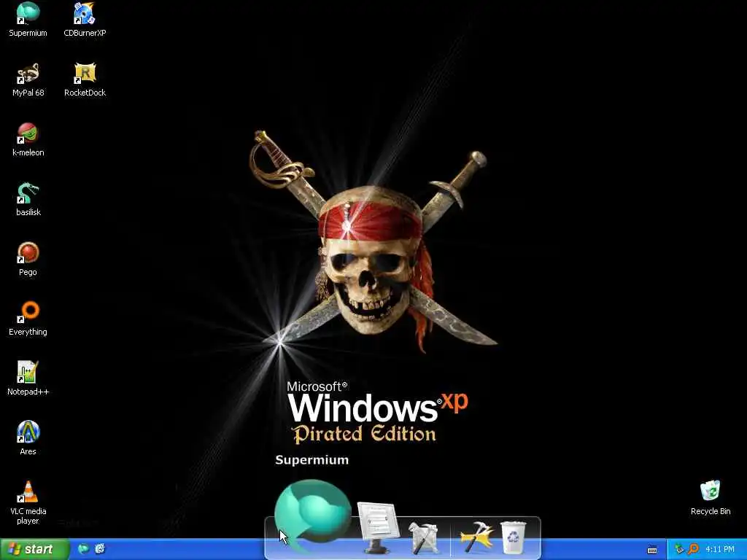Open the basilisk browser shortcut
Image resolution: width=747 pixels, height=560 pixels.
pyautogui.click(x=28, y=199)
